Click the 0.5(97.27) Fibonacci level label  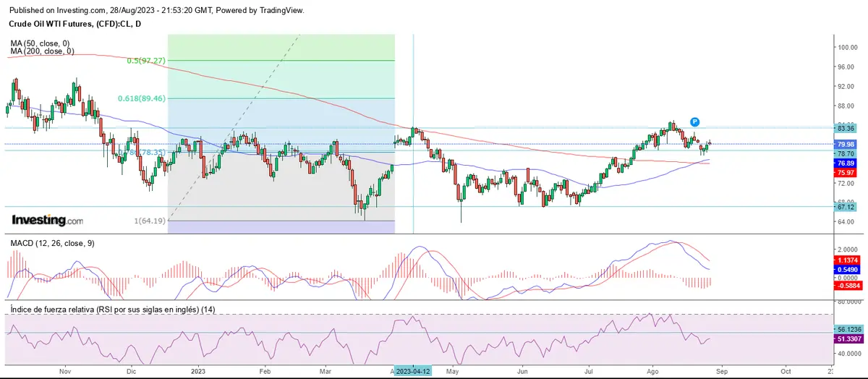(x=148, y=61)
